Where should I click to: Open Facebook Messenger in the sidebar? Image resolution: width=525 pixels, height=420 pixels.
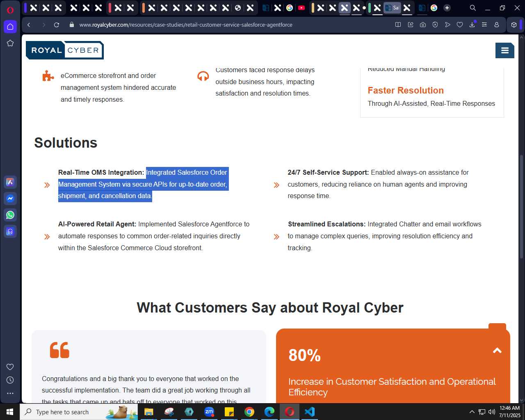click(10, 199)
